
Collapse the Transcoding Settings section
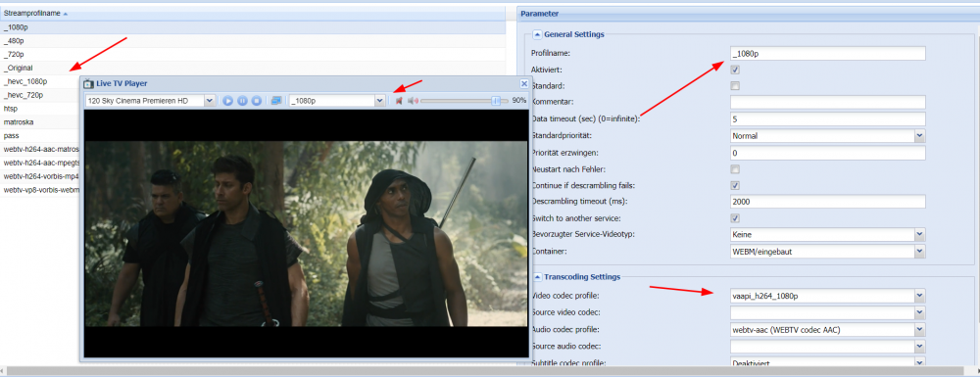(x=537, y=276)
